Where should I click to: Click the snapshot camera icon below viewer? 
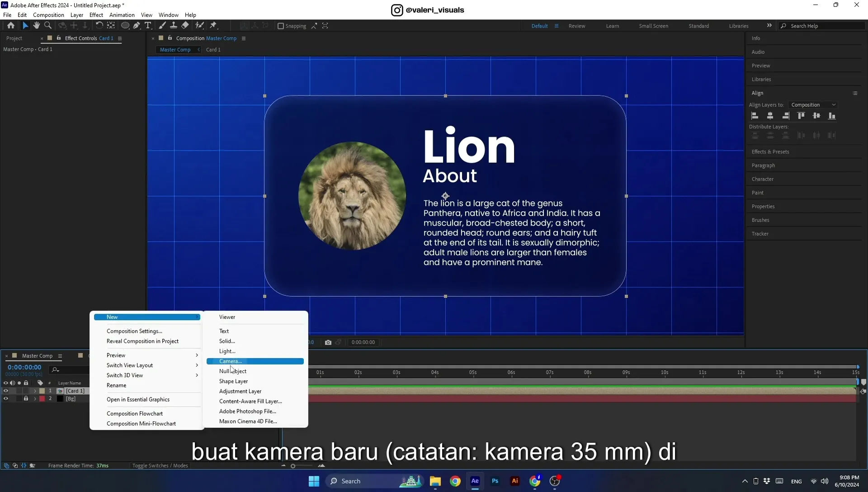point(328,342)
